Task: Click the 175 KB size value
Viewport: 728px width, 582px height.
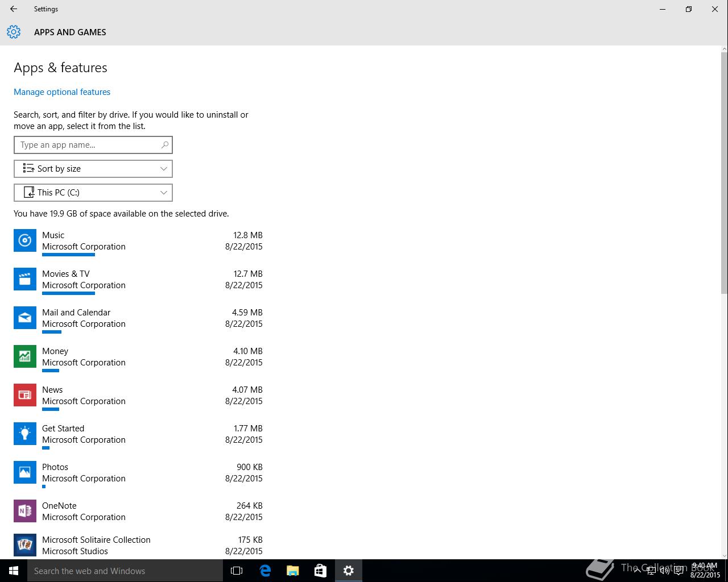Action: [250, 540]
